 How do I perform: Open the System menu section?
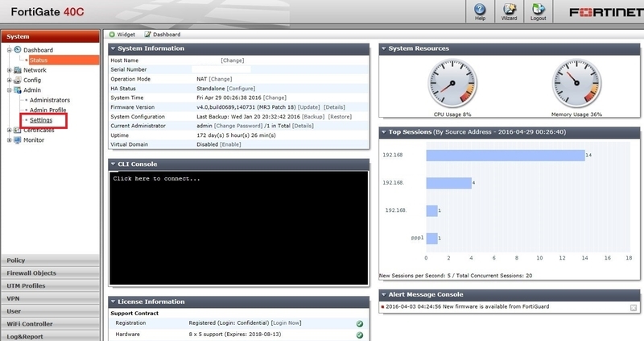50,36
